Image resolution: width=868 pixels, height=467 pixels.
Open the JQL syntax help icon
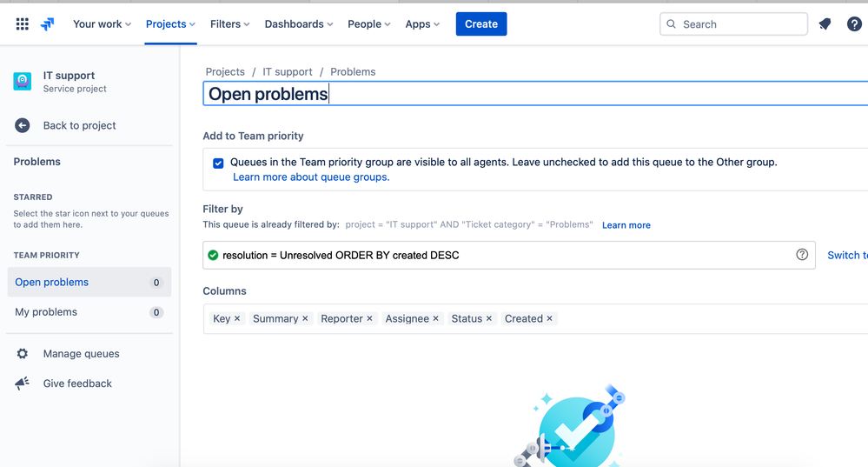tap(802, 254)
